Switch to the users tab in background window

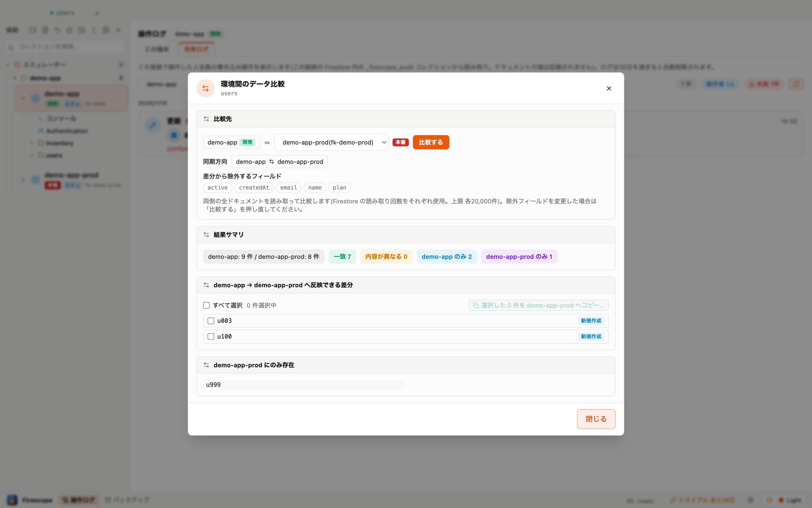[62, 13]
